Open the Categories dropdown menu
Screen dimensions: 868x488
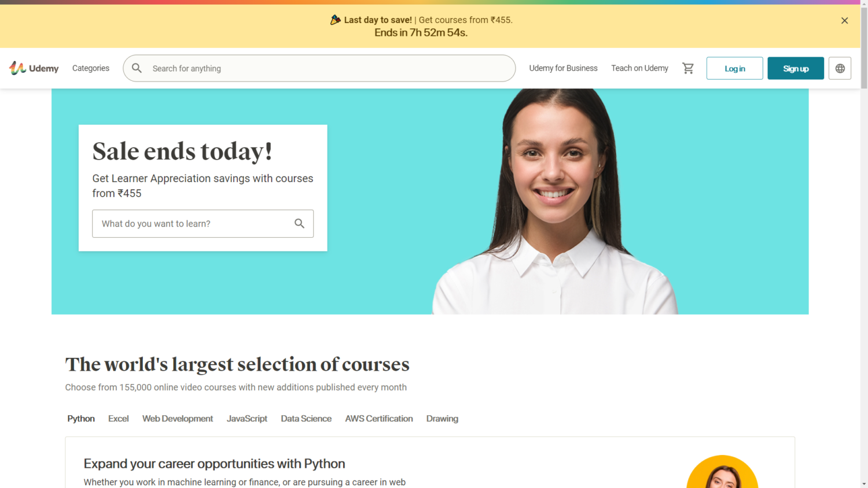click(91, 68)
